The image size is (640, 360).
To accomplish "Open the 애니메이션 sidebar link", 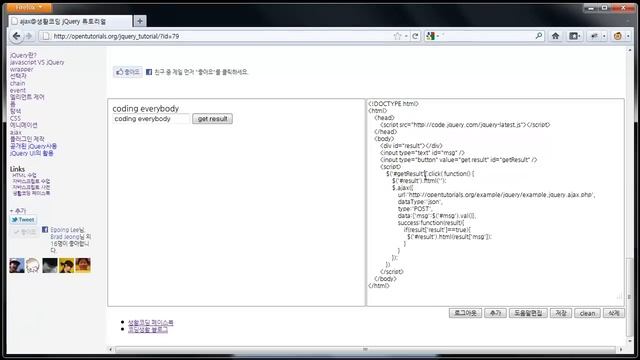I will coord(24,125).
